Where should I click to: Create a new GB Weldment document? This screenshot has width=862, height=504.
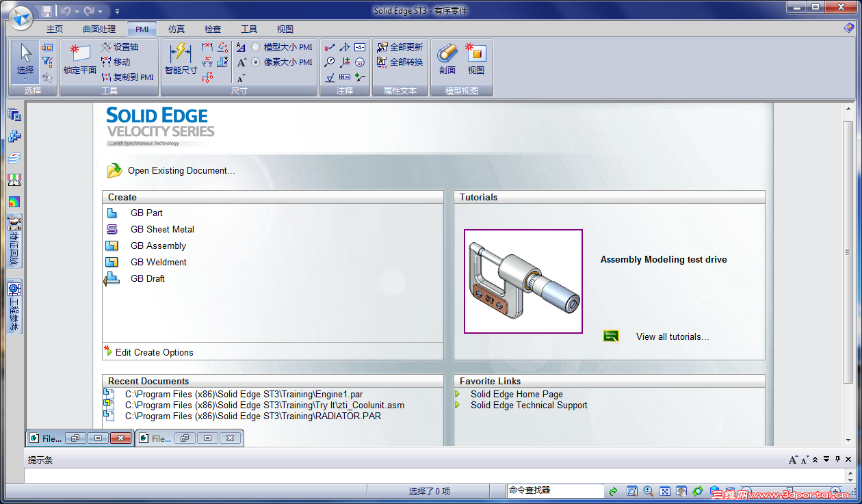coord(159,262)
